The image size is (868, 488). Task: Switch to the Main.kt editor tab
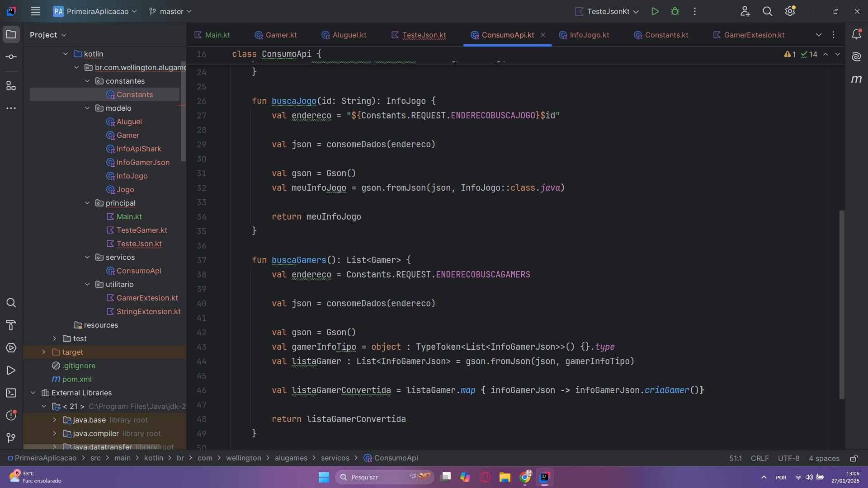click(212, 35)
